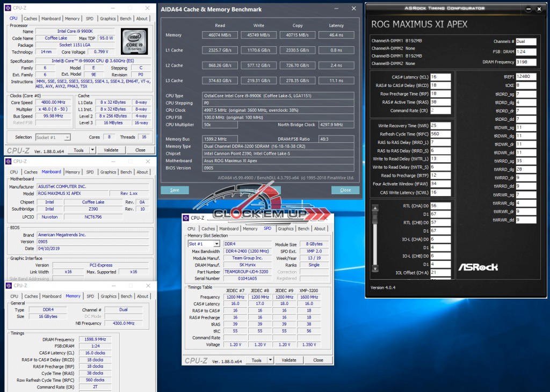This screenshot has width=550, height=392.
Task: Minimize the ASRock Timing Configurator with round button
Action: (530, 10)
